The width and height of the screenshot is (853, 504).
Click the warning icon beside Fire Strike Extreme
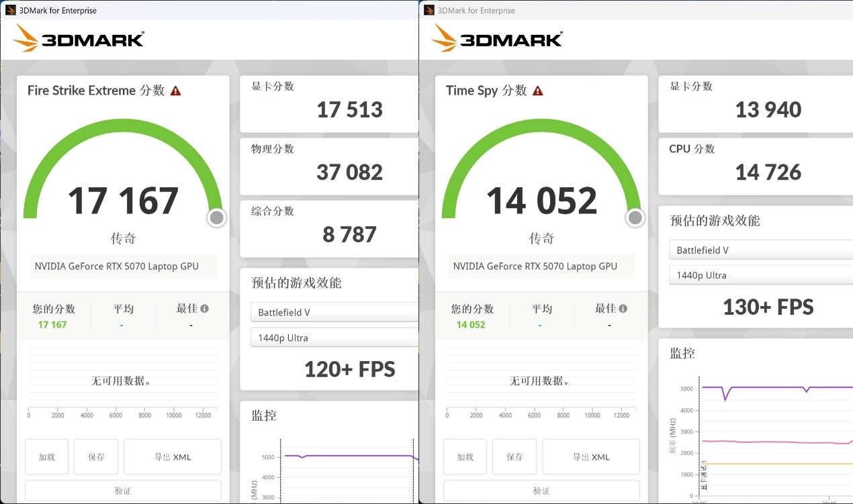175,91
